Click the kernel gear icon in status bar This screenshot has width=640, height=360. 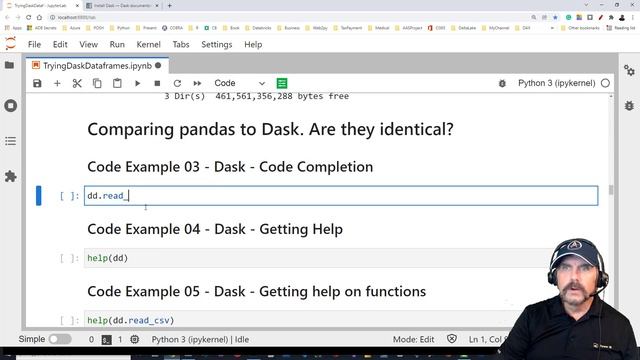135,340
